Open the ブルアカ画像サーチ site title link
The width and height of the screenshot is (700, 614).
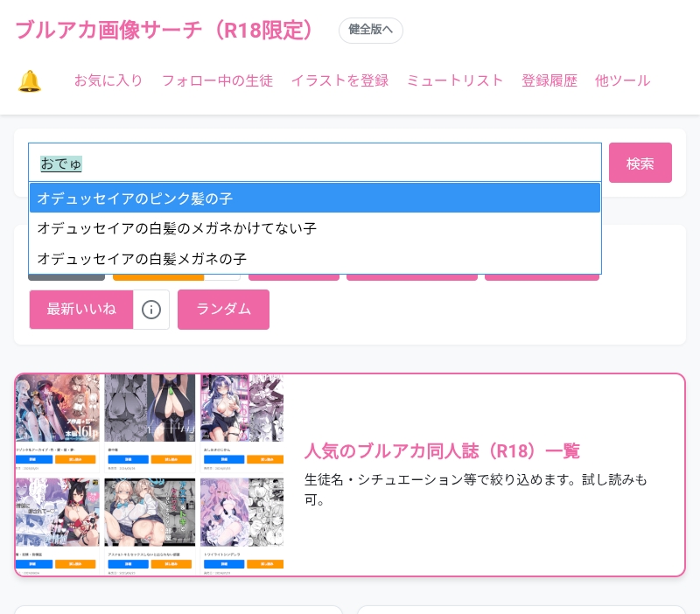(164, 30)
